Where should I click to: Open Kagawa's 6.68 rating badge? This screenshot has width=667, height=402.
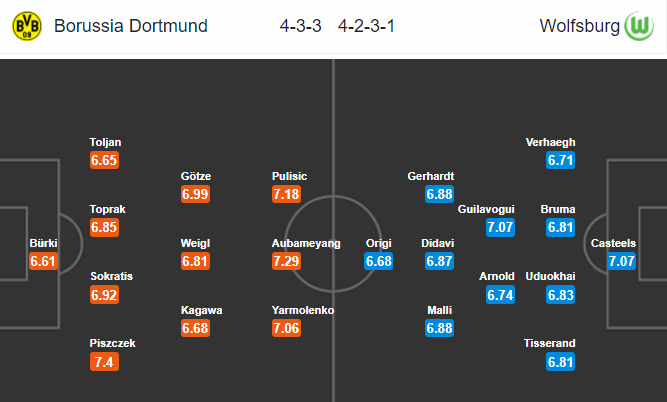pyautogui.click(x=195, y=328)
